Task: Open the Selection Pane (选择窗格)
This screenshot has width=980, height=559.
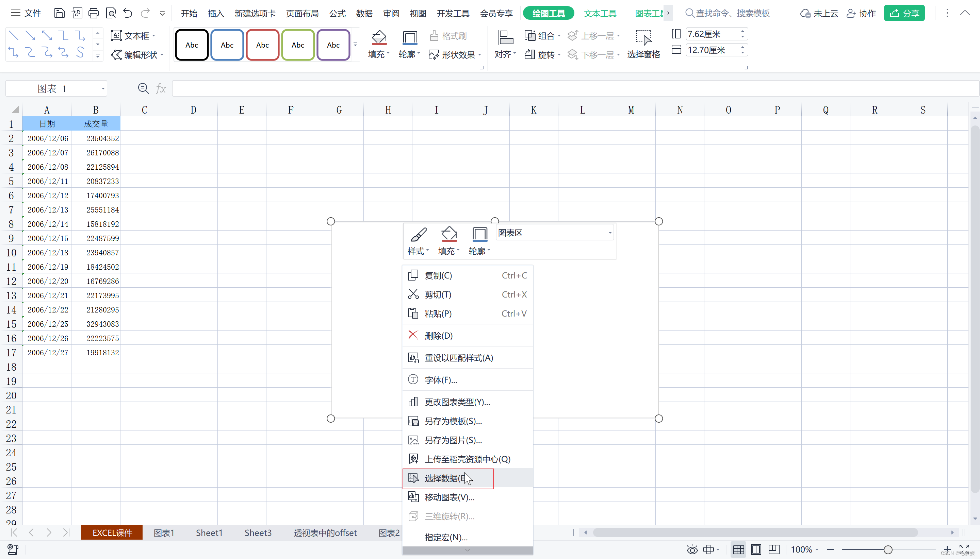Action: tap(643, 45)
